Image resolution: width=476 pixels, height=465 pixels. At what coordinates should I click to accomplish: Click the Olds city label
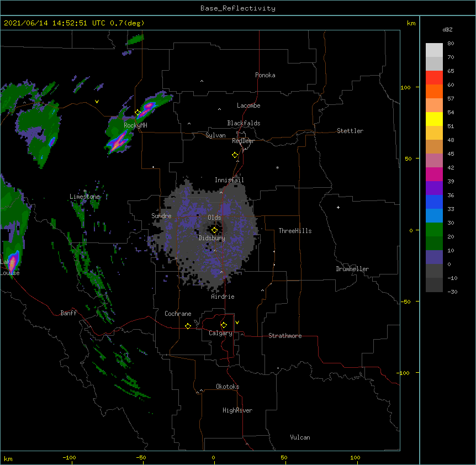point(214,218)
